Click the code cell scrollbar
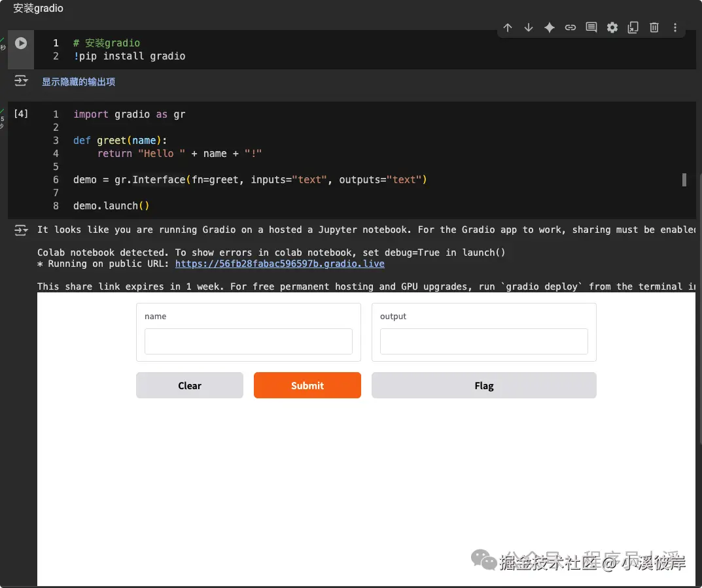This screenshot has width=702, height=588. [684, 180]
